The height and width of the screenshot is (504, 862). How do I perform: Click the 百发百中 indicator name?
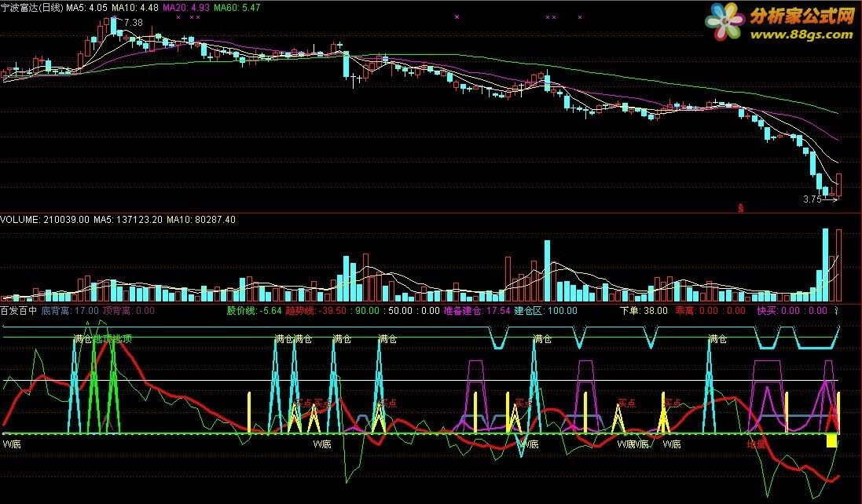pyautogui.click(x=18, y=311)
